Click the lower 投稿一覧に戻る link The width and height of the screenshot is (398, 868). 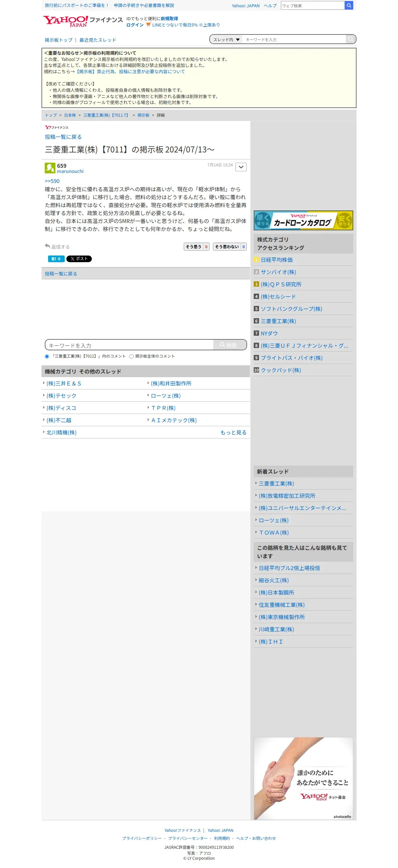point(61,274)
